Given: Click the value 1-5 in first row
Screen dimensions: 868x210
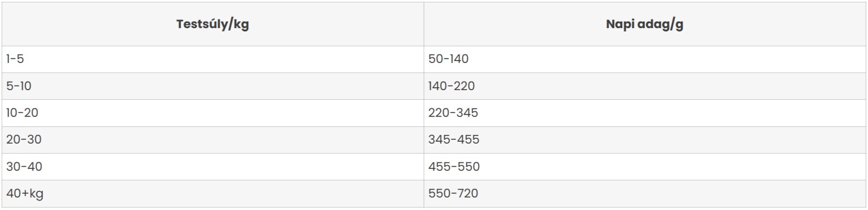Looking at the screenshot, I should tap(15, 59).
